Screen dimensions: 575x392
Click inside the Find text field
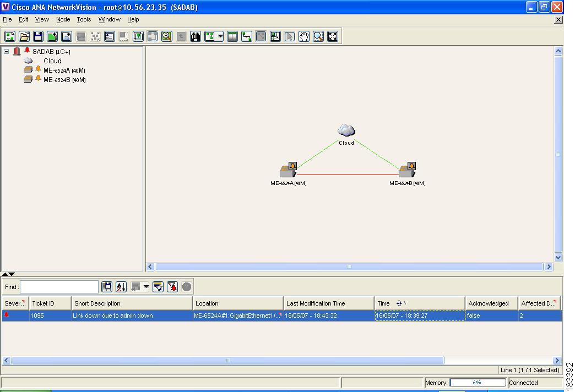click(x=59, y=287)
